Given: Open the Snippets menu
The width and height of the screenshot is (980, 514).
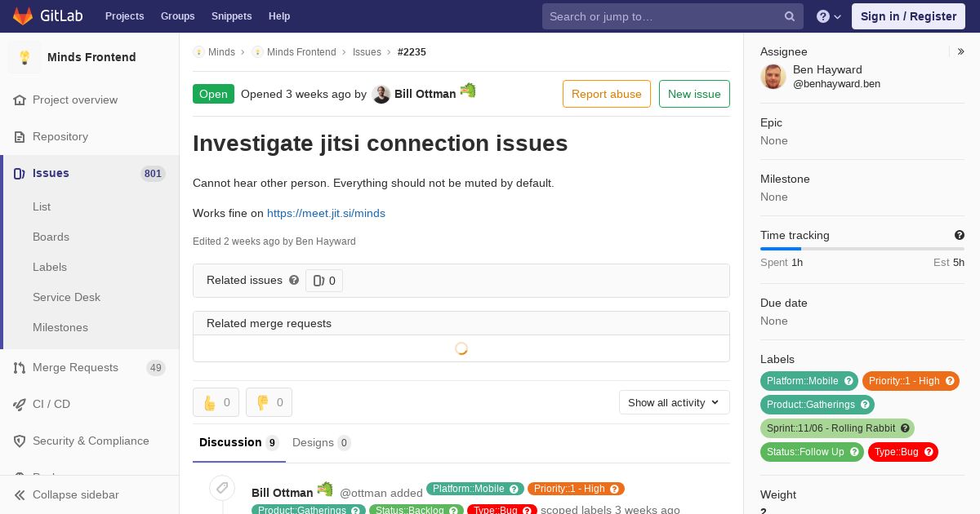Looking at the screenshot, I should [x=231, y=16].
